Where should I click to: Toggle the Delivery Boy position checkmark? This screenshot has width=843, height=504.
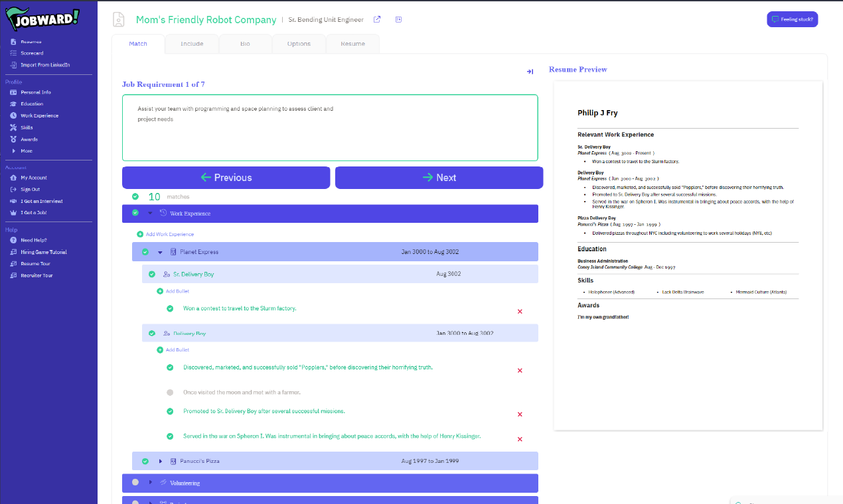(152, 333)
